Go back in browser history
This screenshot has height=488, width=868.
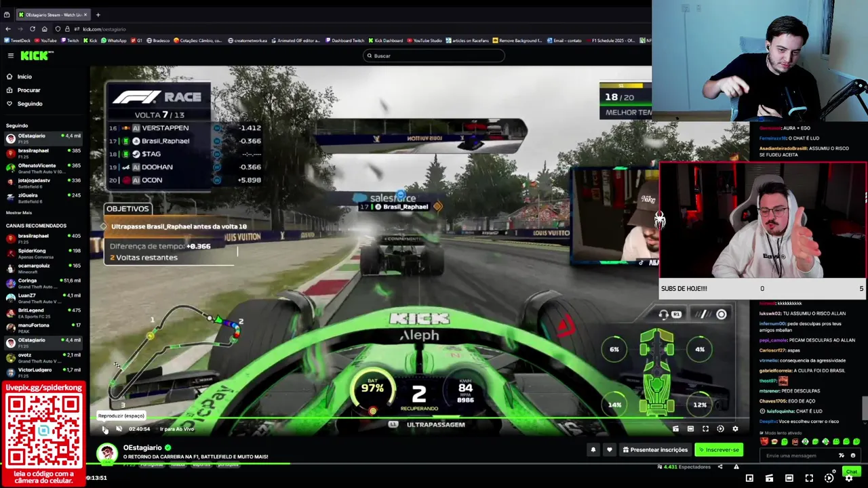(7, 29)
